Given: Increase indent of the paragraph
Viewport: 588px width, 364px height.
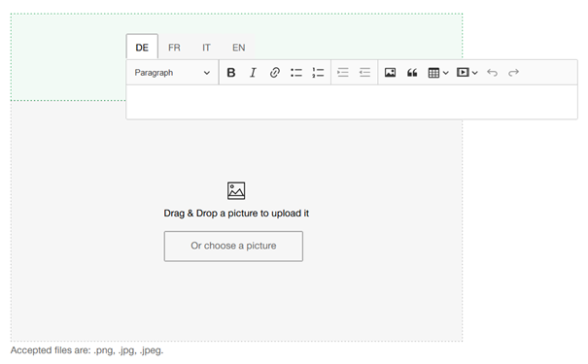Looking at the screenshot, I should click(343, 72).
